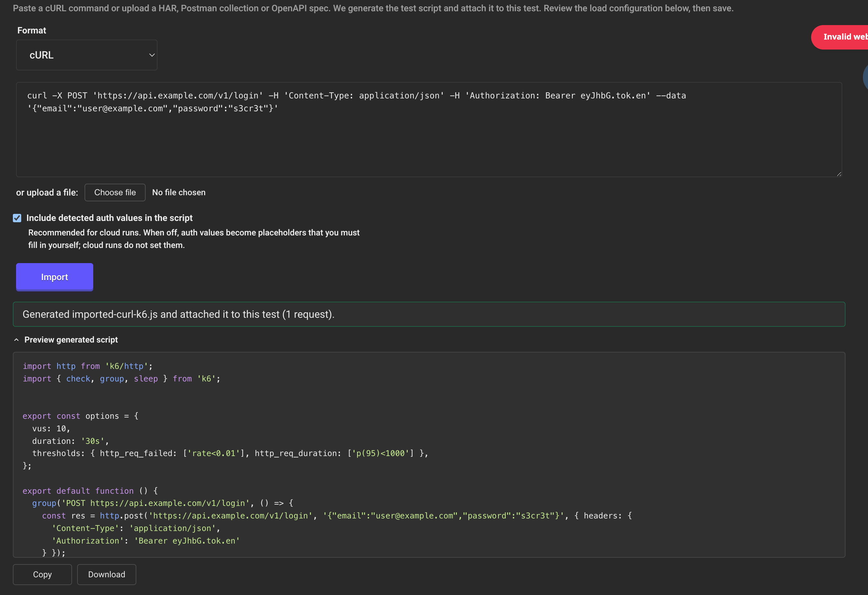The width and height of the screenshot is (868, 595).
Task: Click the 'or upload a file:' label
Action: 47,192
